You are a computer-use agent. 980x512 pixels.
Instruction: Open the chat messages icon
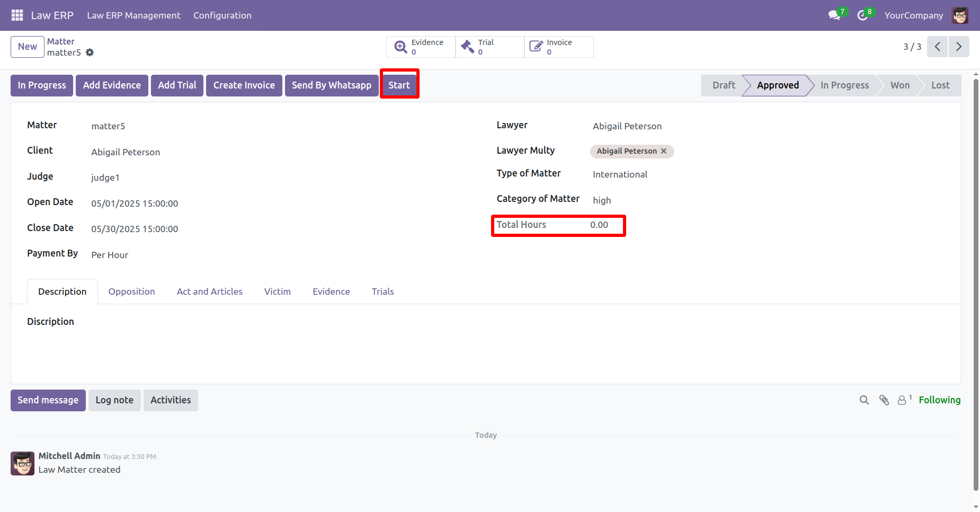click(x=835, y=15)
